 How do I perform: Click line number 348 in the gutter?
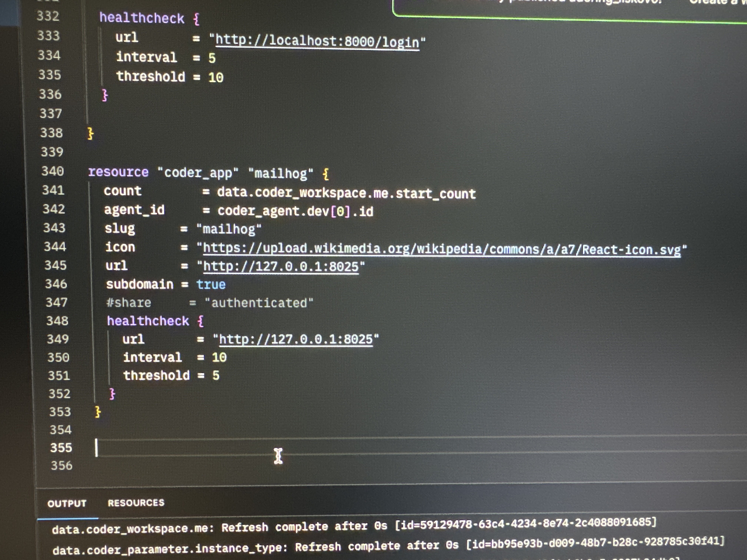click(x=57, y=320)
